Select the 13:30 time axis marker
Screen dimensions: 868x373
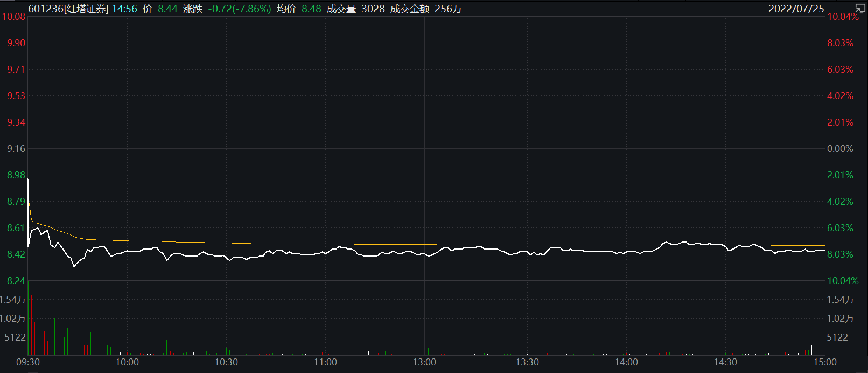pos(527,362)
